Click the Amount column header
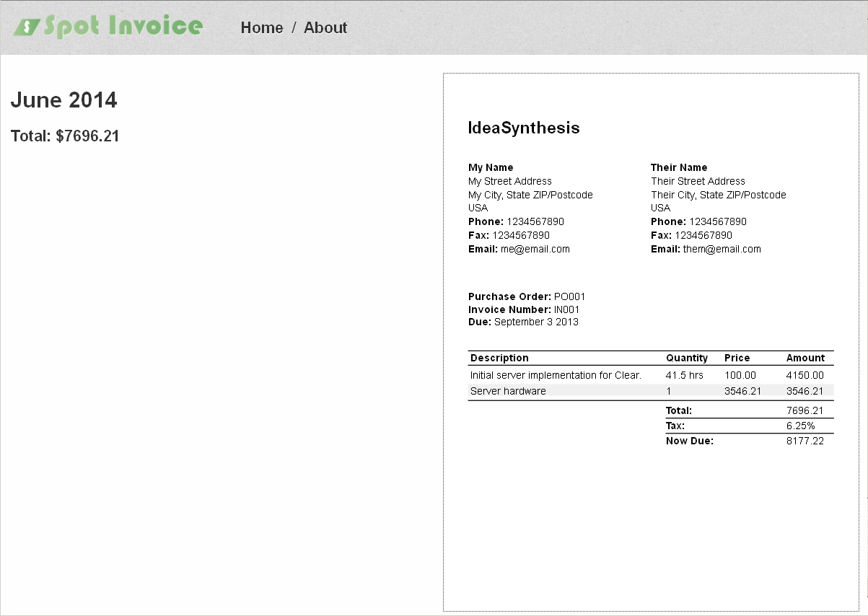Screen dimensions: 868x616 [805, 358]
